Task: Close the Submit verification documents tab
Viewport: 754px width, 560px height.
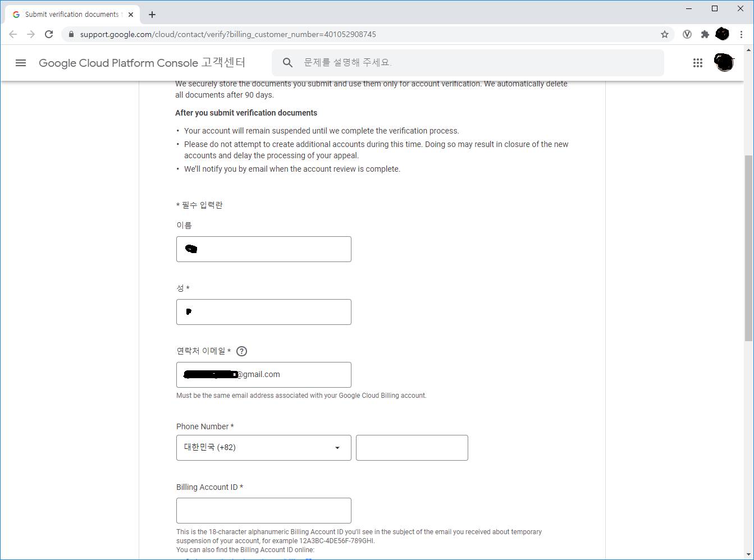Action: coord(131,15)
